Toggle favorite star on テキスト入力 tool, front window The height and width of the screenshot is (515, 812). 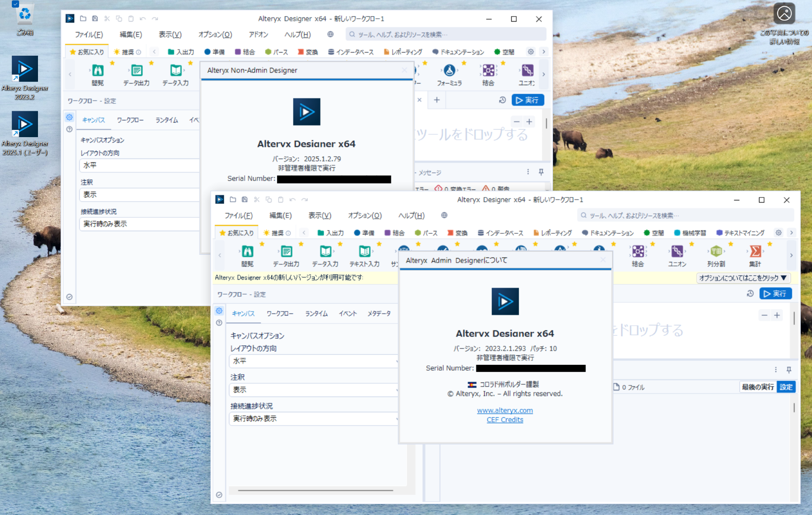tap(379, 244)
